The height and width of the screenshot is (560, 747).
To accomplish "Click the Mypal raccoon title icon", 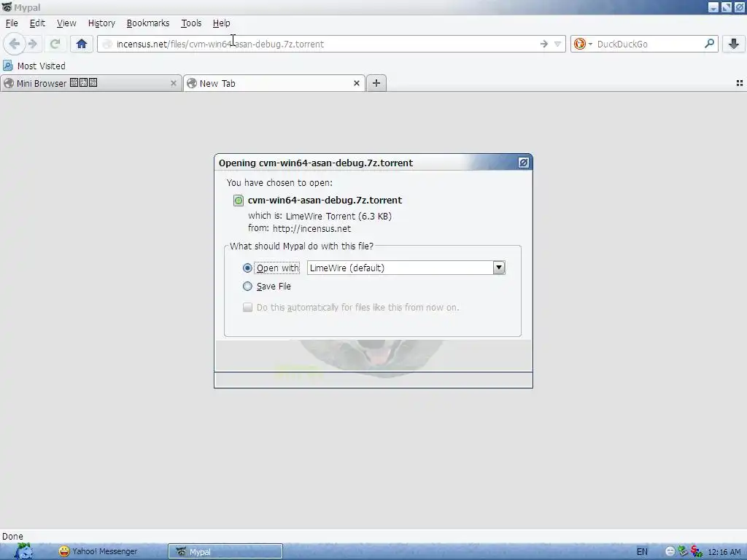I will (7, 7).
